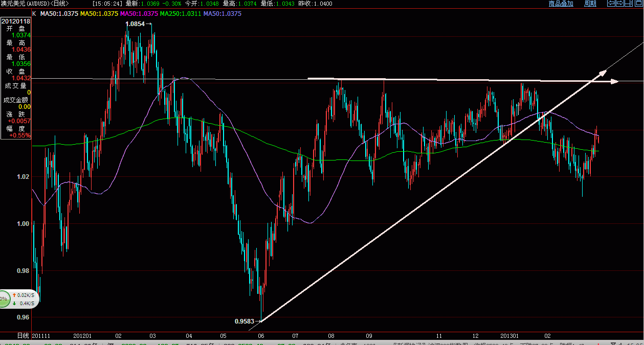Image resolution: width=644 pixels, height=345 pixels.
Task: Click the magenta MA50:1.0375 indicator label
Action: coord(139,13)
